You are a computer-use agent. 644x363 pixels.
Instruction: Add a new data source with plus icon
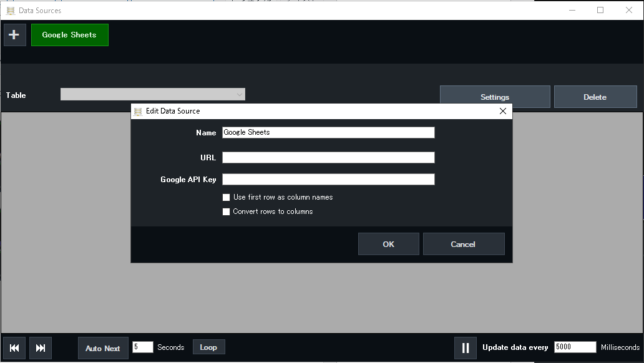pyautogui.click(x=15, y=35)
